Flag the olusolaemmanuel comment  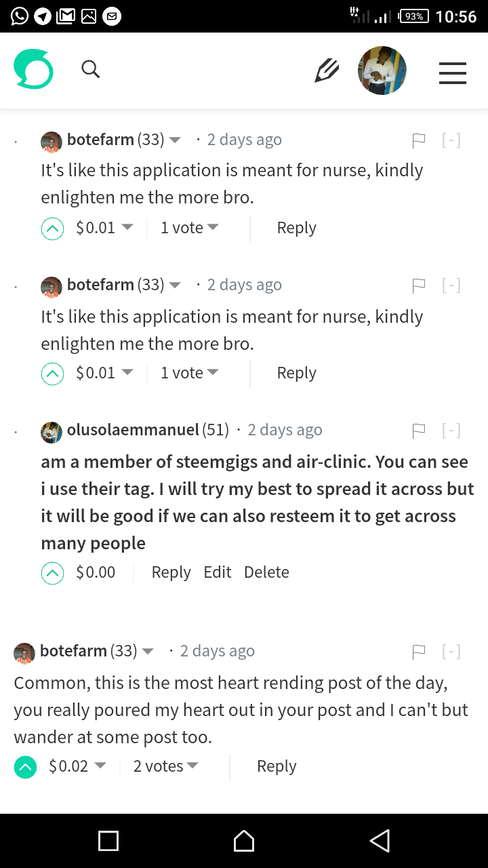[419, 430]
